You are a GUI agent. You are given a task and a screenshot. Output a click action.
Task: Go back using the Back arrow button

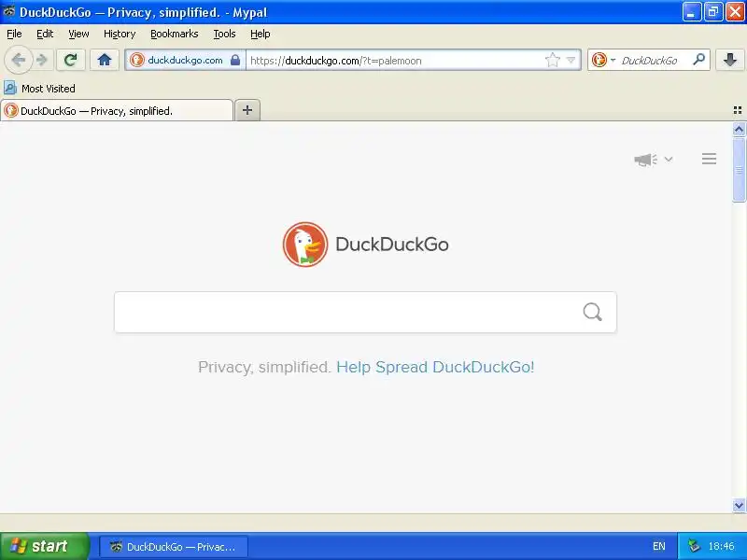(x=18, y=60)
